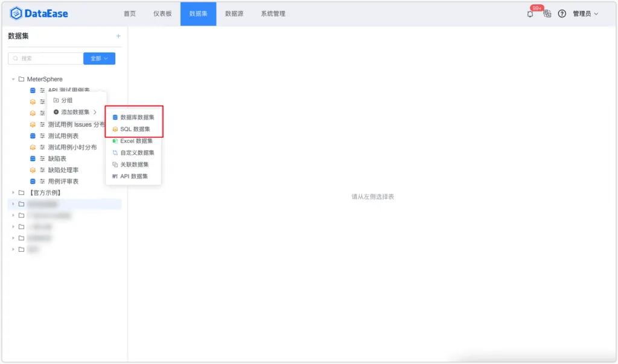Image resolution: width=618 pixels, height=364 pixels.
Task: Open the 管理员 user dropdown
Action: tap(585, 14)
